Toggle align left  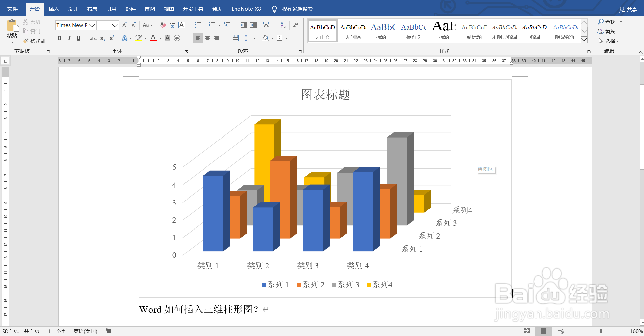click(198, 38)
